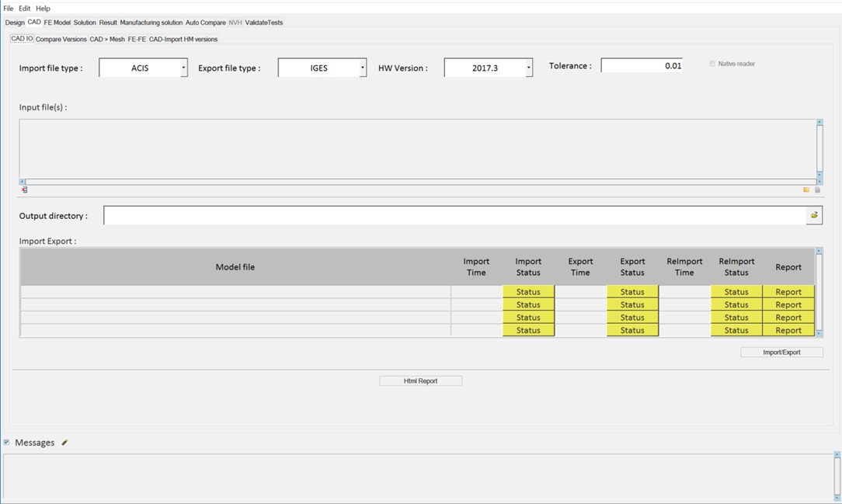Click the first row Report button
This screenshot has height=504, width=842.
tap(788, 292)
